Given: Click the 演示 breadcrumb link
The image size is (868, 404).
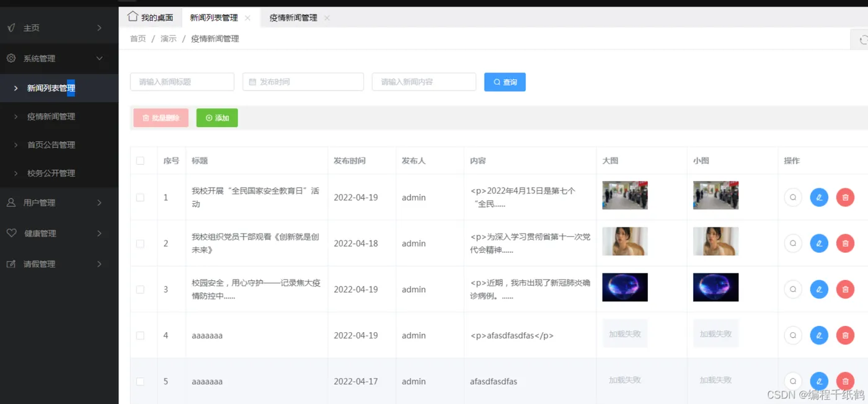Looking at the screenshot, I should (x=169, y=38).
